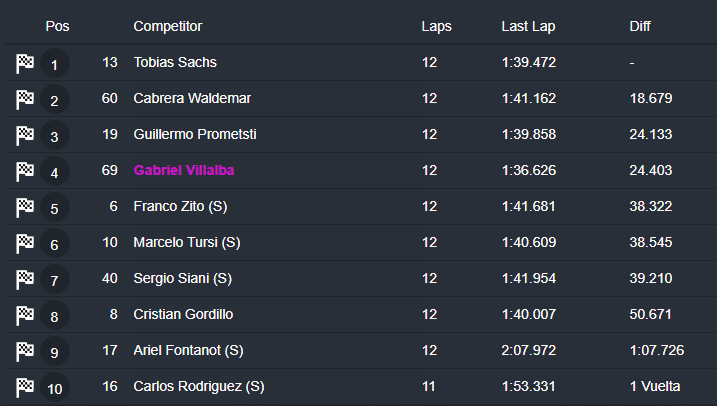Image resolution: width=717 pixels, height=406 pixels.
Task: Click checkered flag in Sergio Siani row
Action: (25, 280)
